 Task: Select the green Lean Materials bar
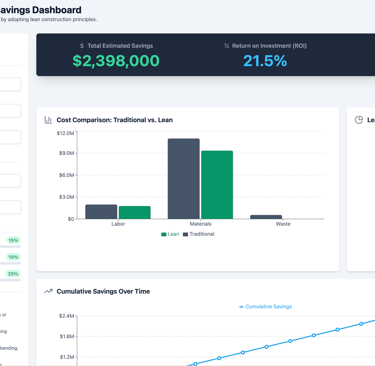coord(217,185)
